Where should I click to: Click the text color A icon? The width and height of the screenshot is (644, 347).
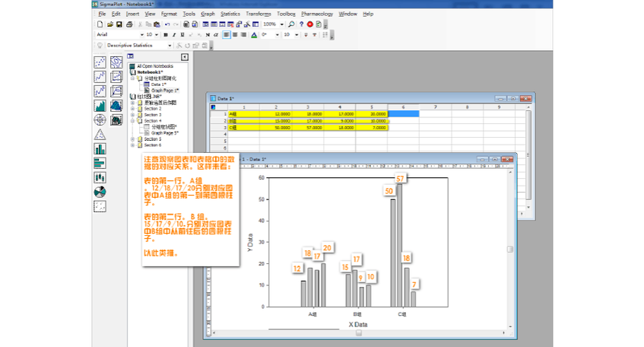click(255, 34)
